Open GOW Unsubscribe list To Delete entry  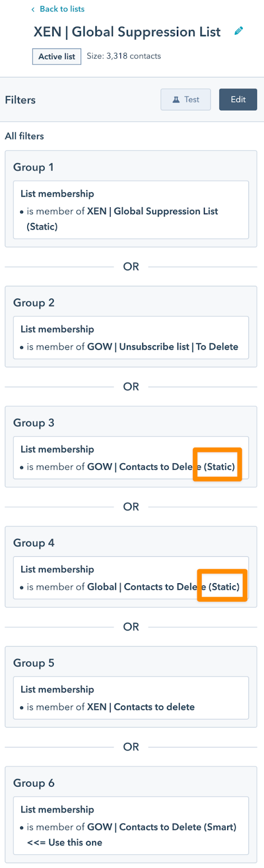[163, 347]
